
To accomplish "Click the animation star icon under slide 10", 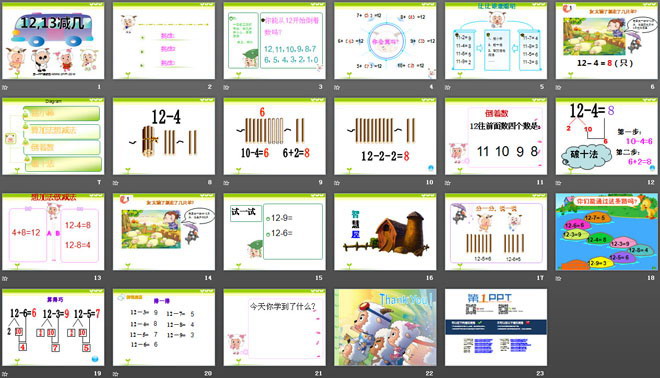I will click(x=337, y=183).
